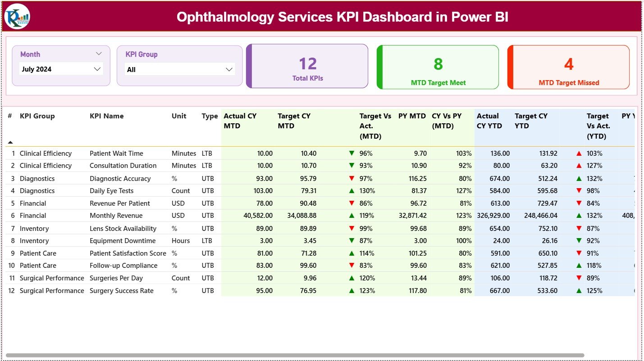Click the dashboard logo in the top-left corner

pos(17,17)
